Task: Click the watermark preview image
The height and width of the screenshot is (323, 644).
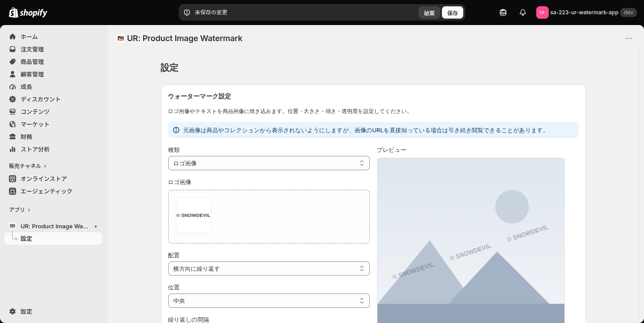Action: [471, 240]
